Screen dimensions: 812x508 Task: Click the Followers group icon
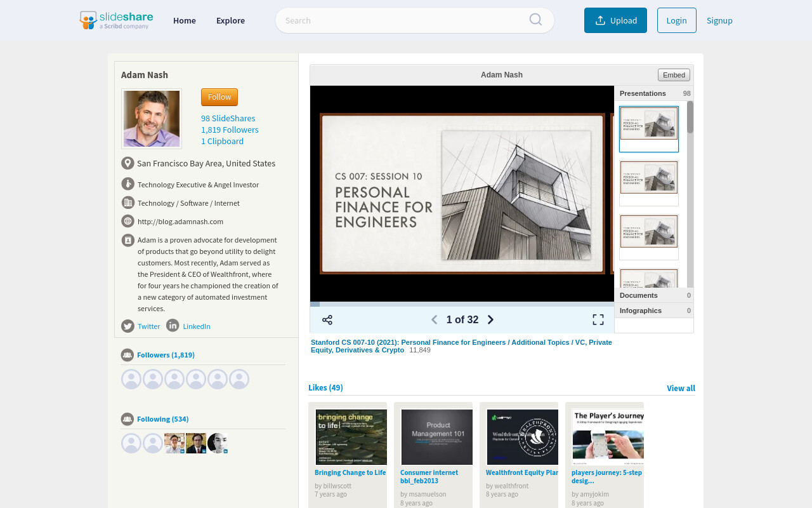pos(128,355)
